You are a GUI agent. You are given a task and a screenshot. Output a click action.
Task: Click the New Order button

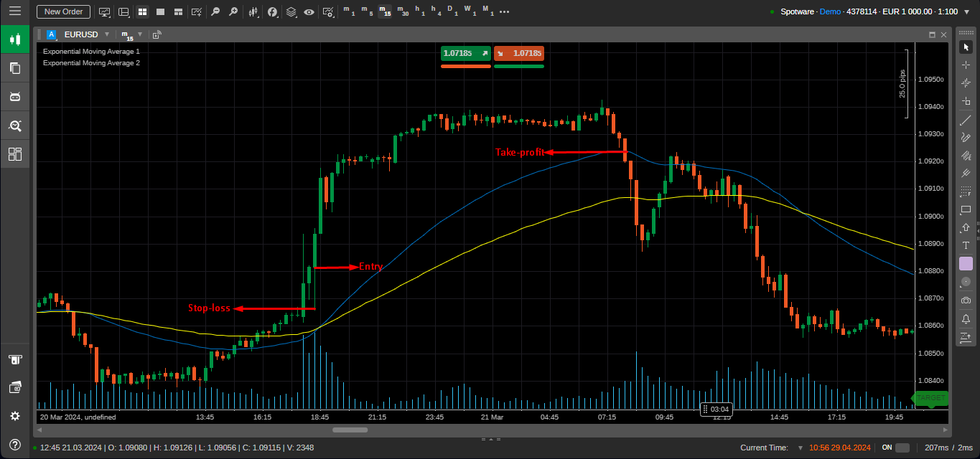click(x=63, y=11)
